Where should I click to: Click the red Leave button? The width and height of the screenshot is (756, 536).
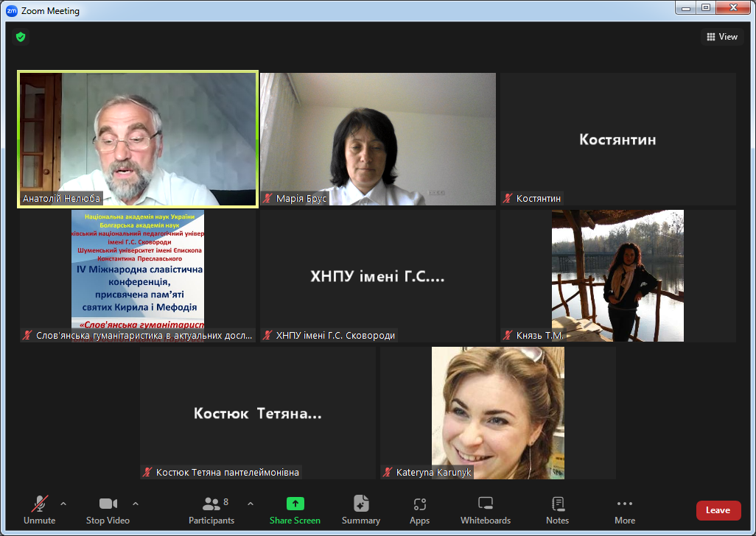[x=718, y=510]
